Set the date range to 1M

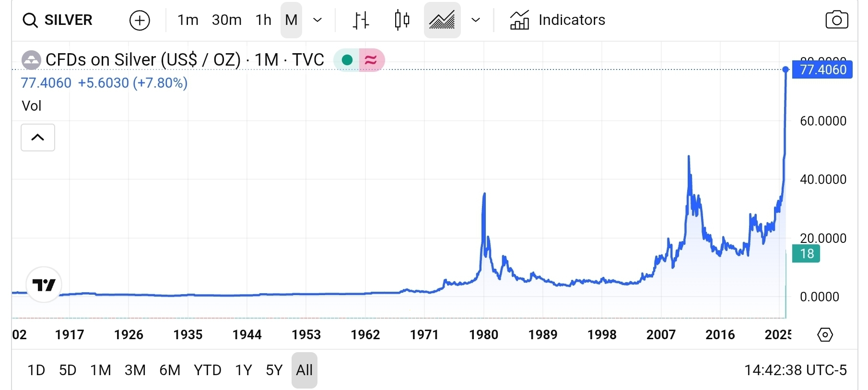point(101,370)
